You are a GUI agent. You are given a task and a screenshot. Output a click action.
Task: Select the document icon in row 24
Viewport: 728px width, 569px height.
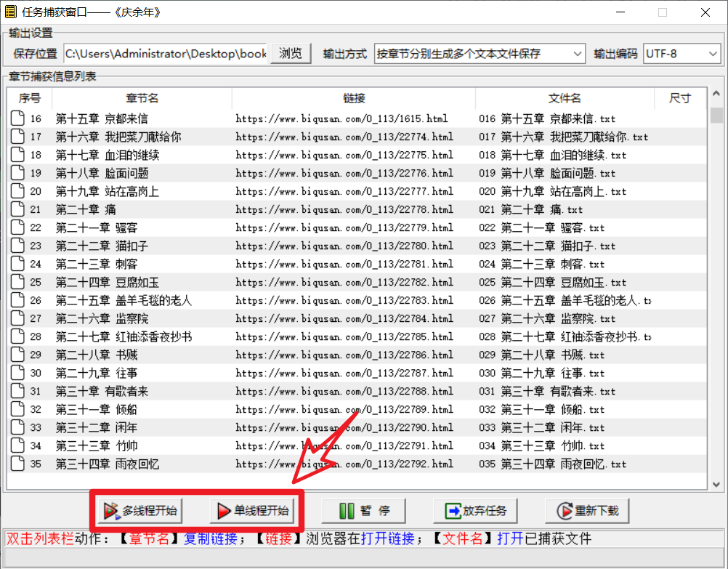pos(17,264)
